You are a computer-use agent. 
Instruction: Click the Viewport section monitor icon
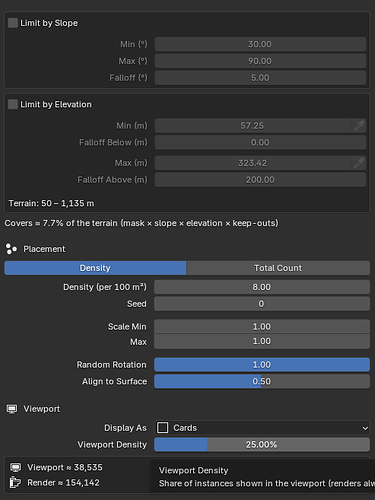point(12,409)
